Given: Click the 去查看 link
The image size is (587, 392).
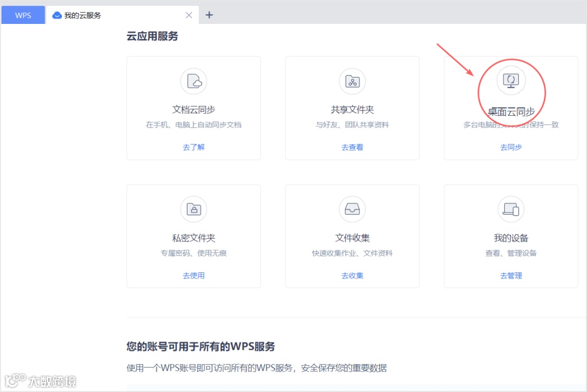Looking at the screenshot, I should [x=352, y=147].
